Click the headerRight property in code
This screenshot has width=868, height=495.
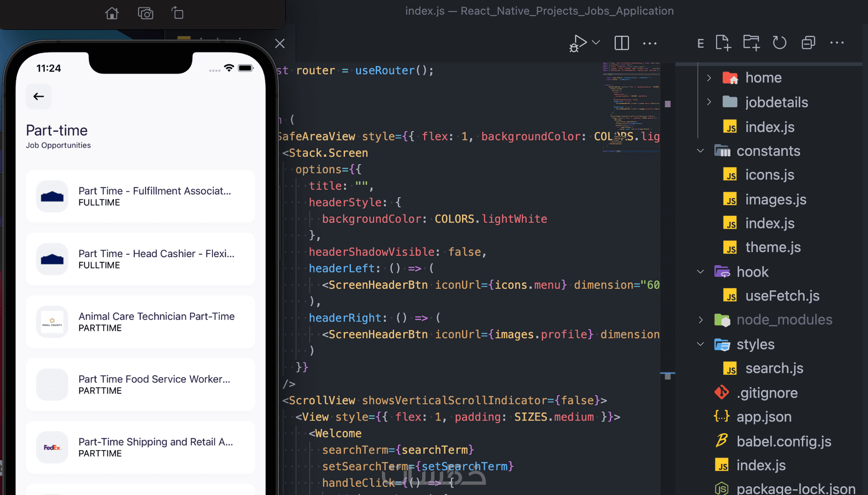point(345,318)
